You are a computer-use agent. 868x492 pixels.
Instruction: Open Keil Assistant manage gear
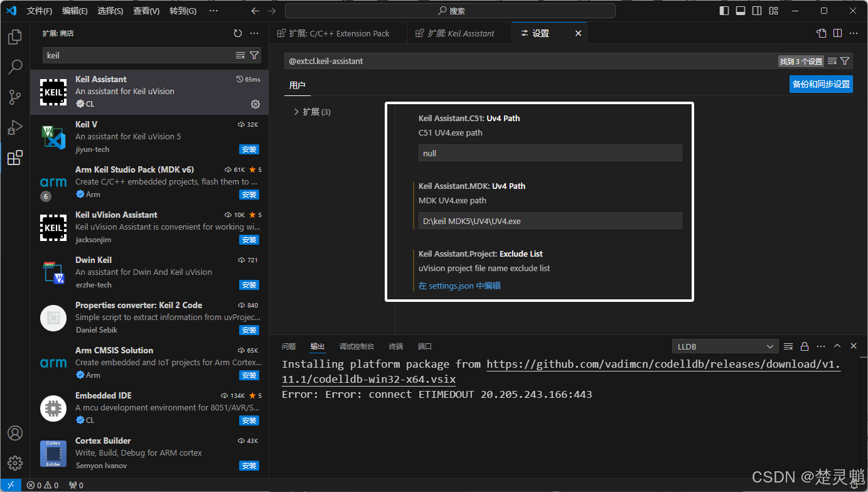coord(255,104)
